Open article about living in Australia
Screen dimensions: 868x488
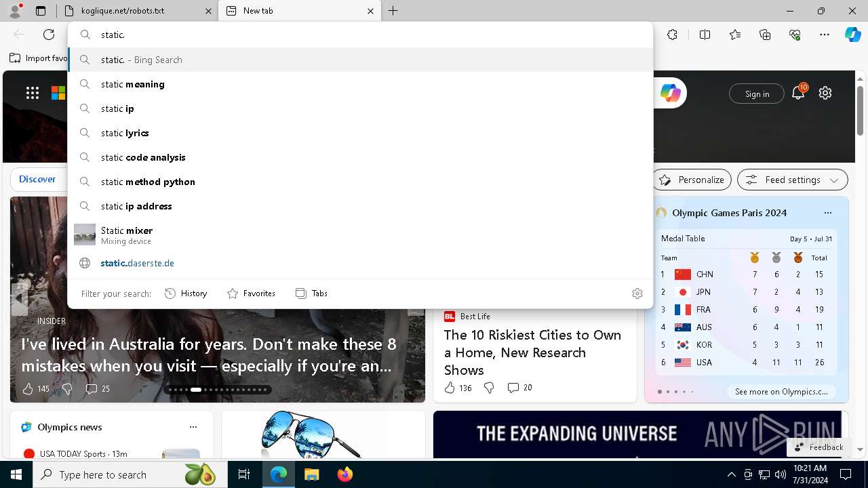click(209, 354)
